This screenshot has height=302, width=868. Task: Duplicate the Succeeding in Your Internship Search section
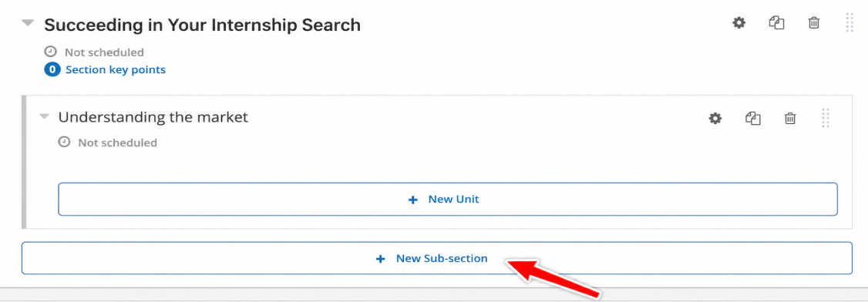click(x=777, y=23)
